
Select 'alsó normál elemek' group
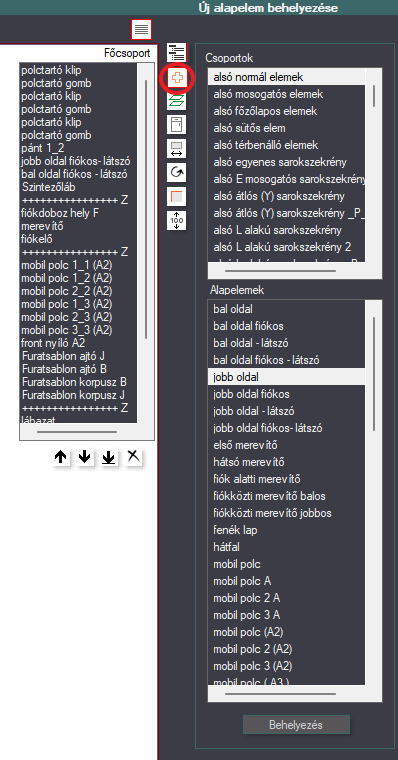287,77
